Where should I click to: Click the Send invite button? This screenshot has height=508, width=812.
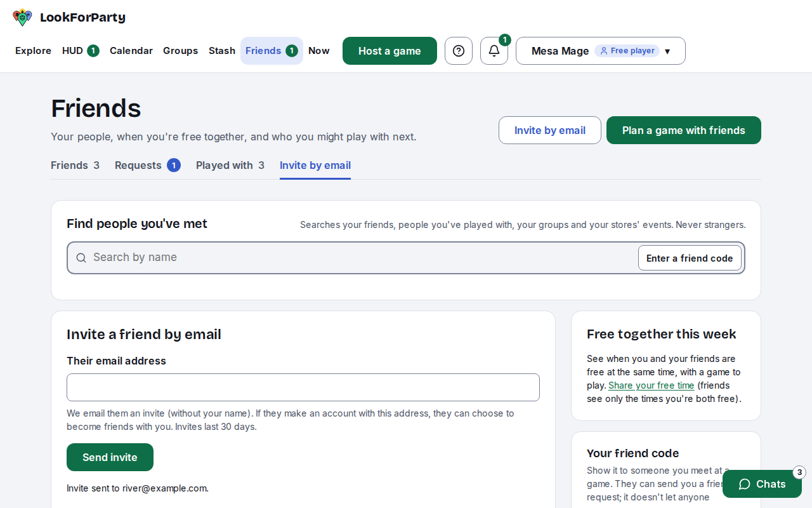(110, 457)
